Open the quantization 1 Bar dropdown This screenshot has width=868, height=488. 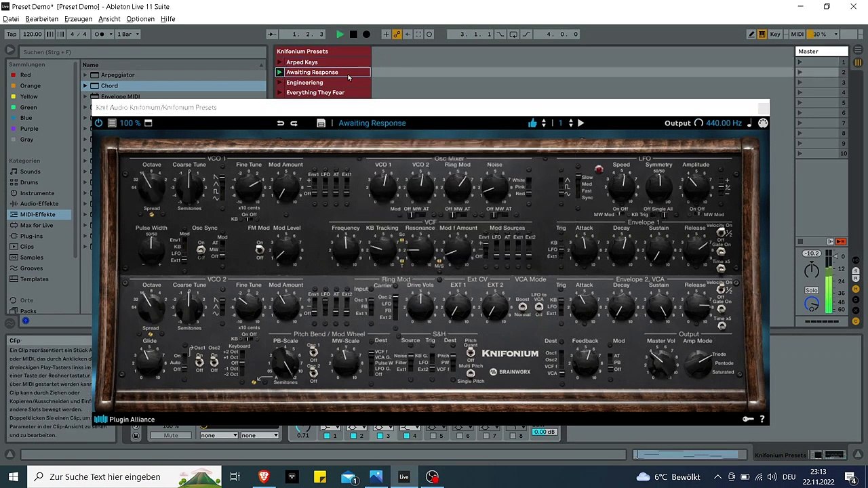(x=127, y=35)
